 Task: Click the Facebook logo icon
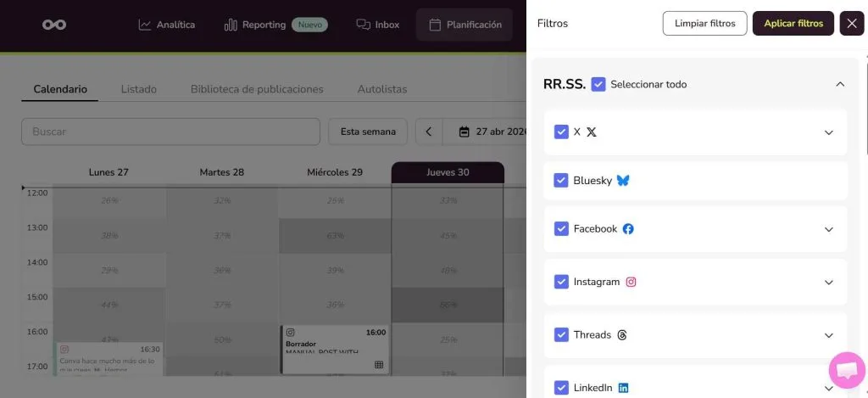point(628,229)
